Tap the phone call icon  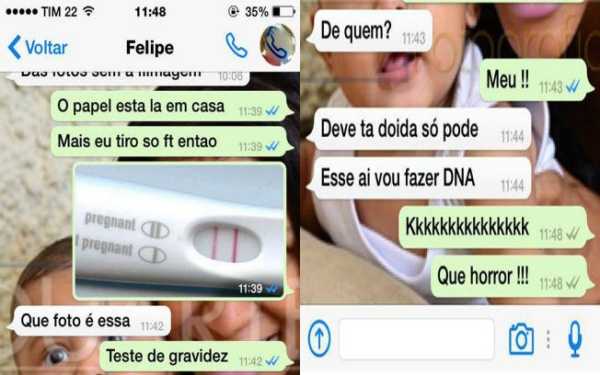pyautogui.click(x=236, y=46)
